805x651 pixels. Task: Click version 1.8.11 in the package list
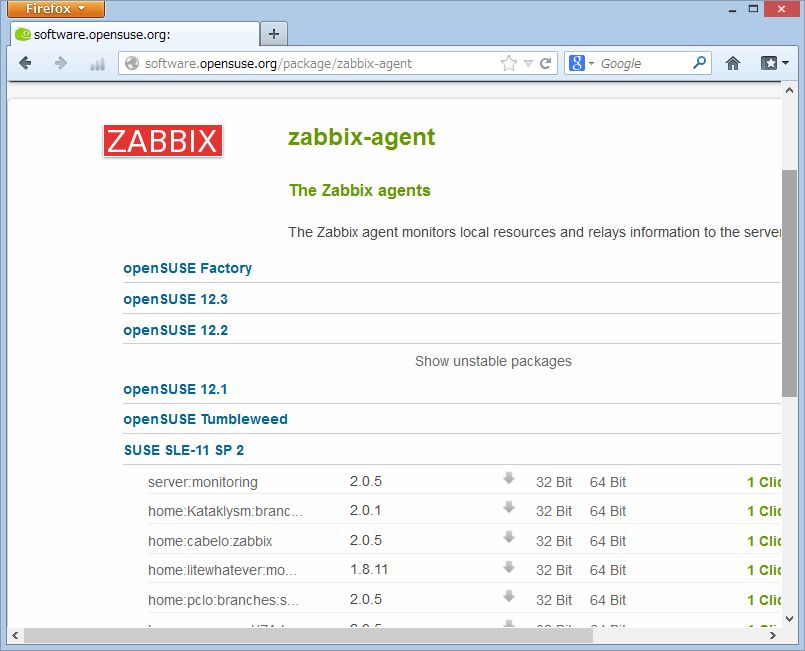click(369, 569)
